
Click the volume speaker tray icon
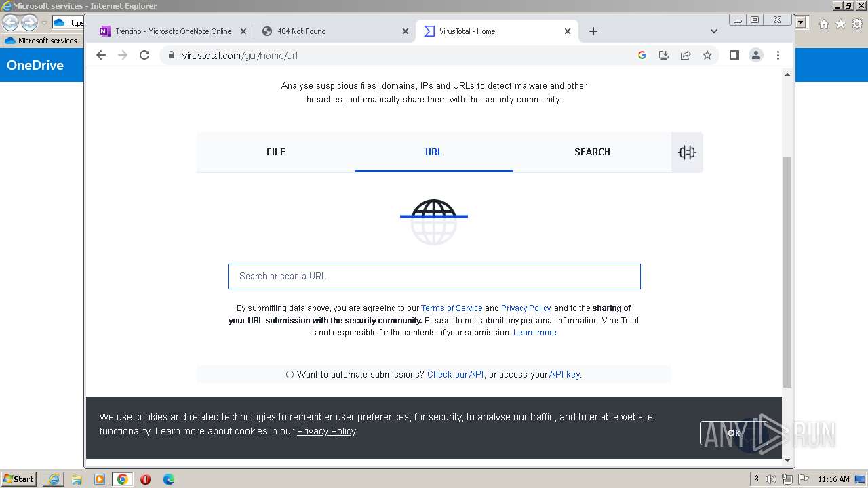click(x=771, y=479)
